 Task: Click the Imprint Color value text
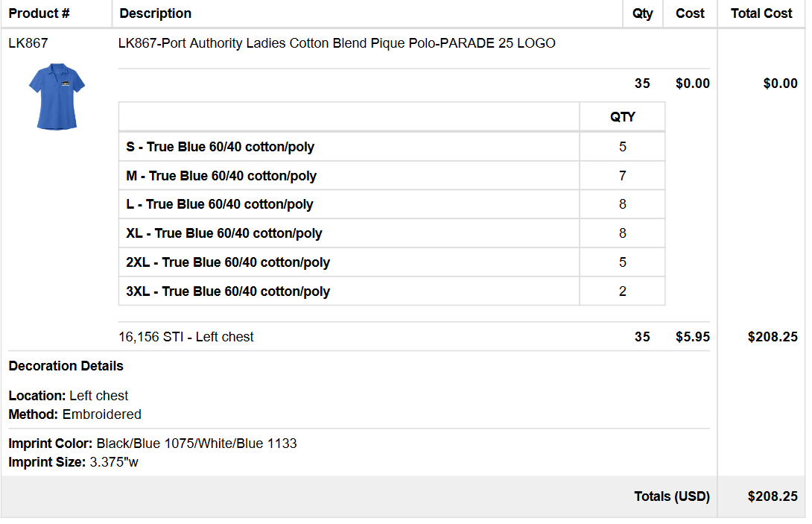196,443
